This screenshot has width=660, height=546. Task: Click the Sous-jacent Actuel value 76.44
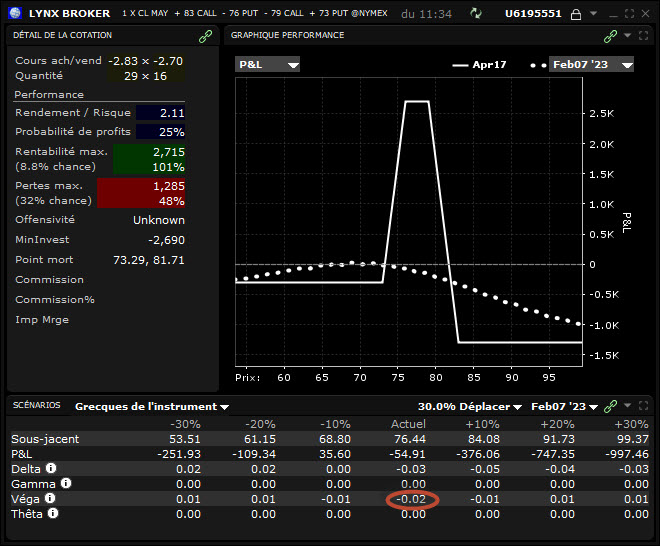pyautogui.click(x=410, y=439)
